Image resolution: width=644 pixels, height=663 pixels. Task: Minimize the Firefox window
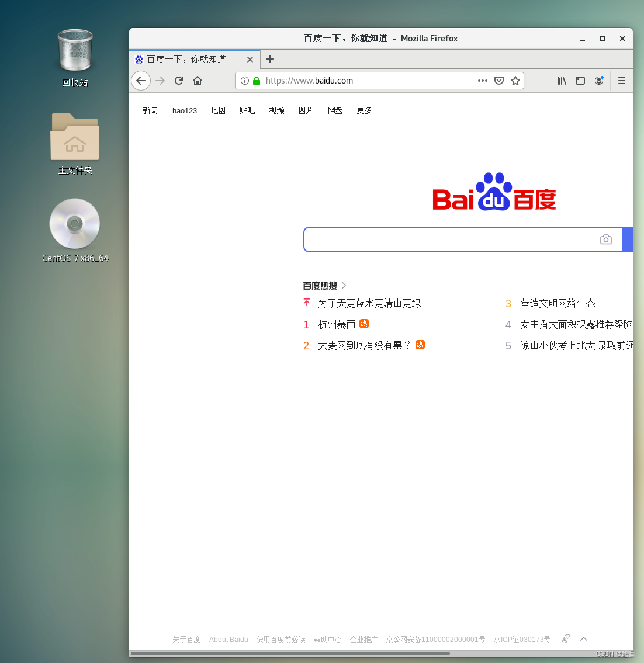[583, 39]
